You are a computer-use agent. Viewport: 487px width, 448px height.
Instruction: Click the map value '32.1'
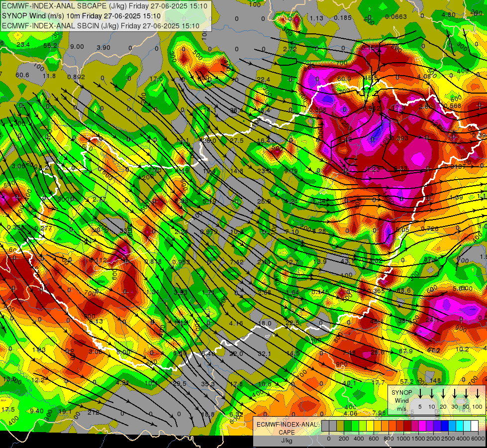click(x=264, y=354)
